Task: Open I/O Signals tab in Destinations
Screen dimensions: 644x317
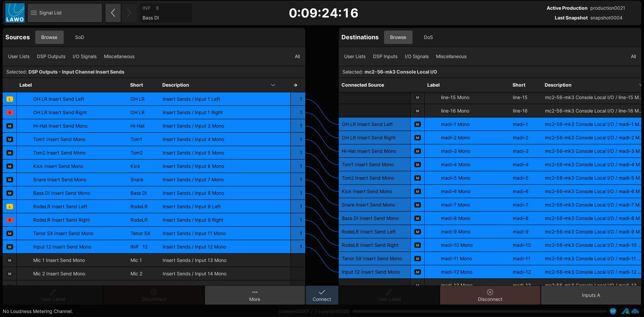Action: click(x=417, y=56)
